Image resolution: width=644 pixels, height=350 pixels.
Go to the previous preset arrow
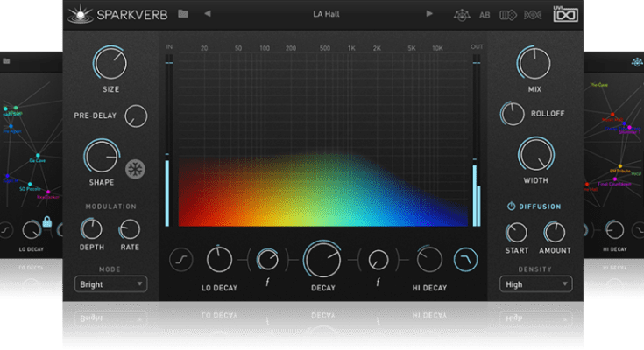208,14
